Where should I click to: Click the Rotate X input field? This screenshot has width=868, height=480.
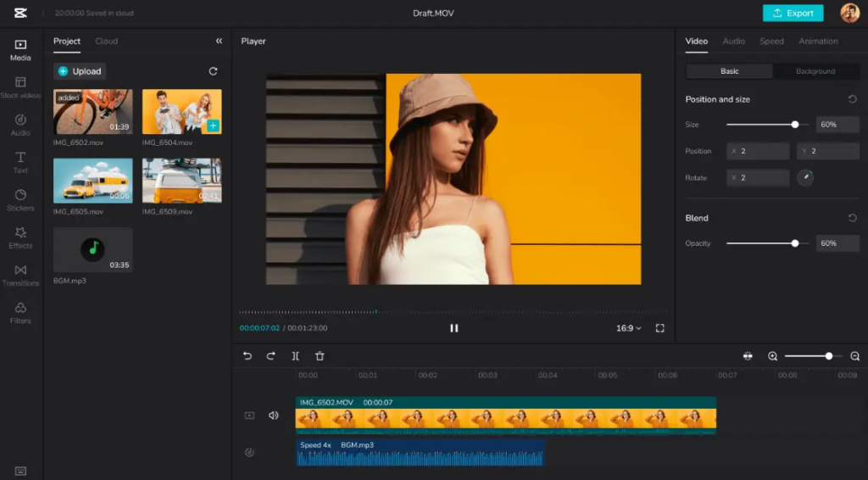[758, 178]
